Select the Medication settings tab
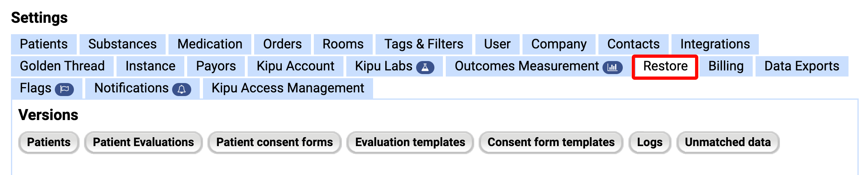This screenshot has width=868, height=175. click(x=210, y=44)
